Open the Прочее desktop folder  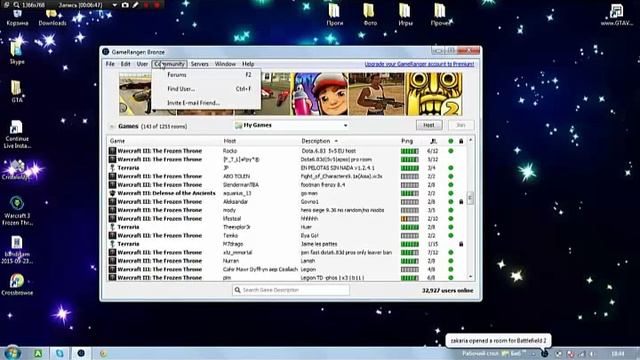coord(440,15)
